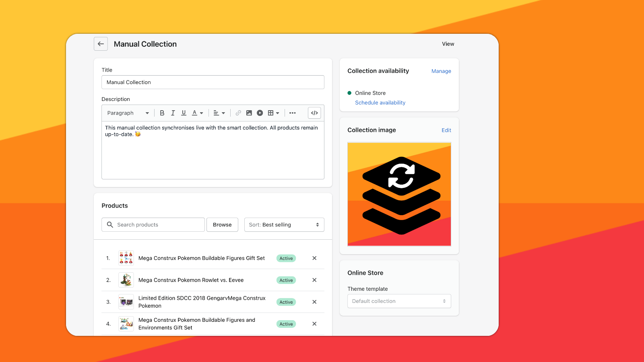Viewport: 644px width, 362px height.
Task: Open the insert table dropdown
Action: tap(274, 113)
